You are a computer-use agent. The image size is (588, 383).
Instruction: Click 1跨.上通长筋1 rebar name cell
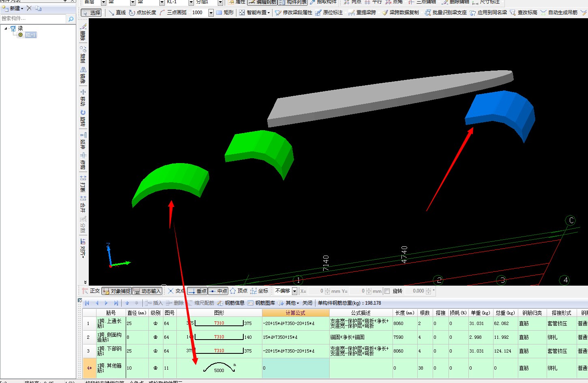tap(110, 323)
